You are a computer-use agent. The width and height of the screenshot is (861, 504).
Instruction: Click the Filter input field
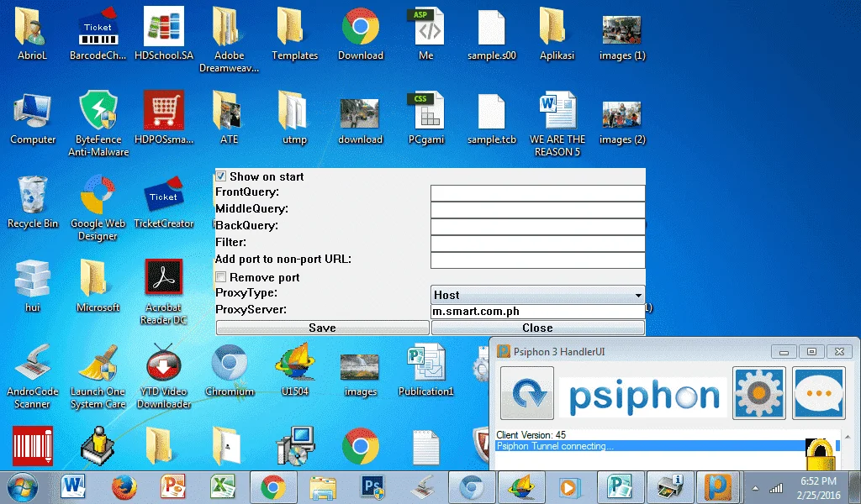(x=537, y=244)
